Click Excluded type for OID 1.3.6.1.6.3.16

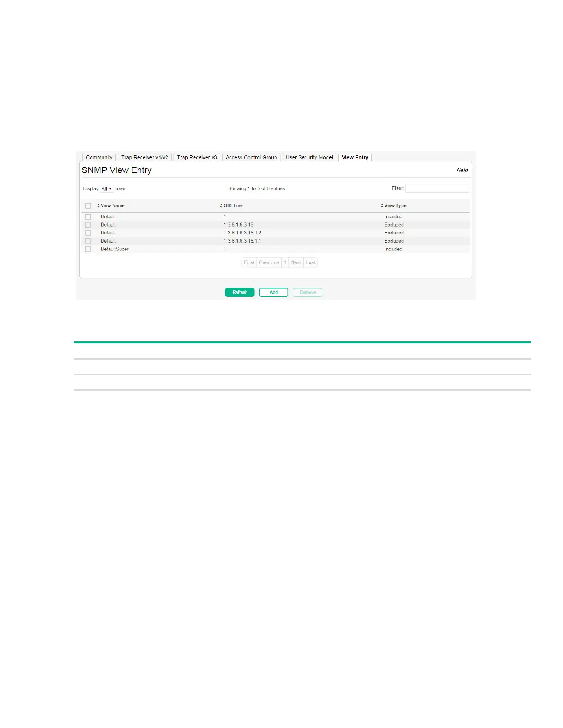[x=394, y=225]
